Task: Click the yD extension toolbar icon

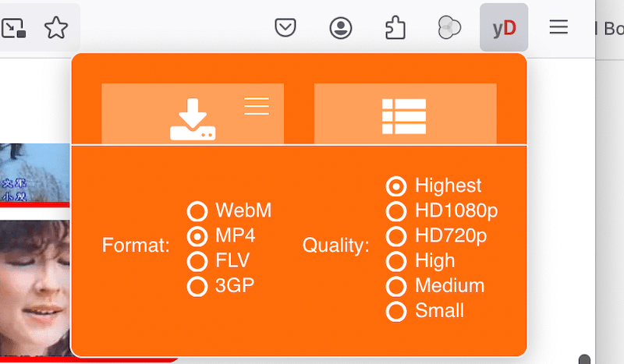Action: point(504,28)
